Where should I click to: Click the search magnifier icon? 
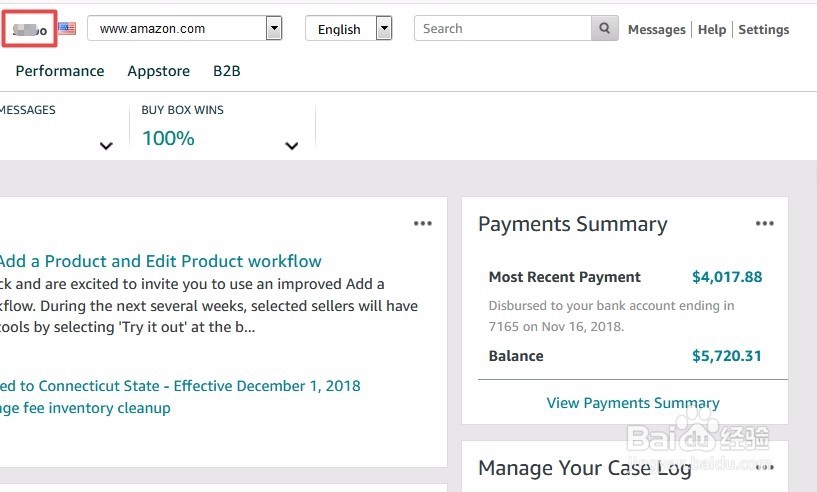604,29
